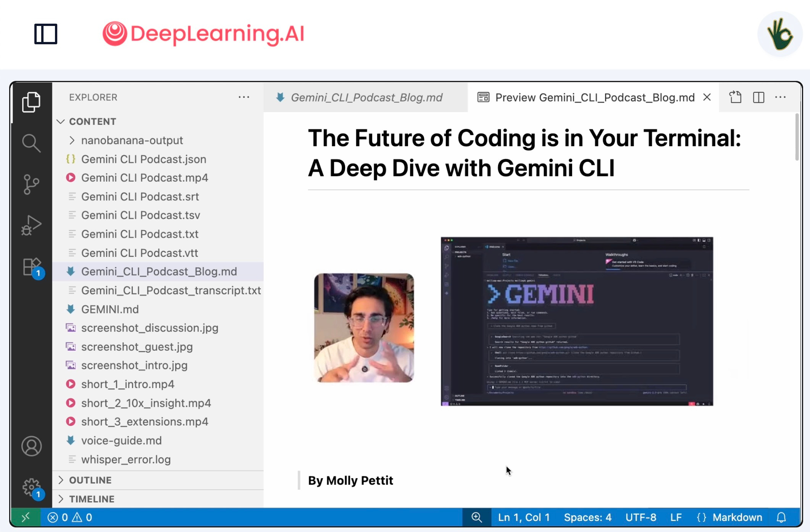This screenshot has height=532, width=810.
Task: Open short_1_intro.mp4 video file
Action: pyautogui.click(x=158, y=384)
